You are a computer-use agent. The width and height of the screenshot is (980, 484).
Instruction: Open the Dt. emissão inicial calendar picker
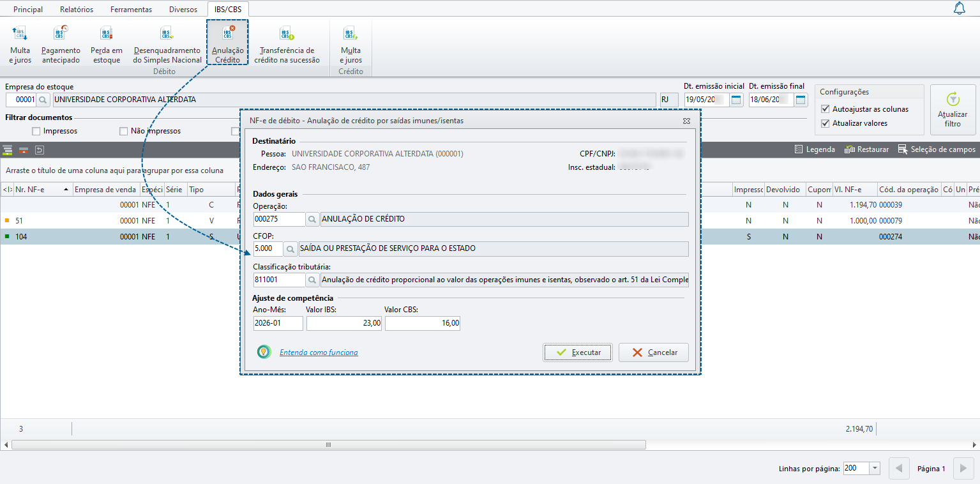coord(736,100)
